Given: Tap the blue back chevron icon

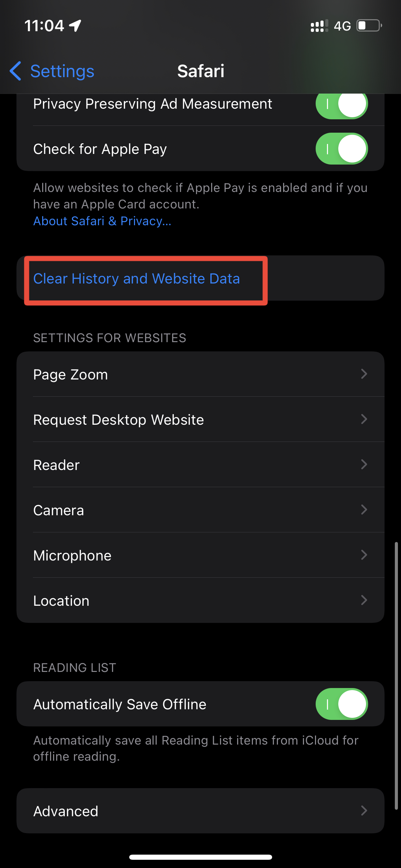Looking at the screenshot, I should coord(15,71).
